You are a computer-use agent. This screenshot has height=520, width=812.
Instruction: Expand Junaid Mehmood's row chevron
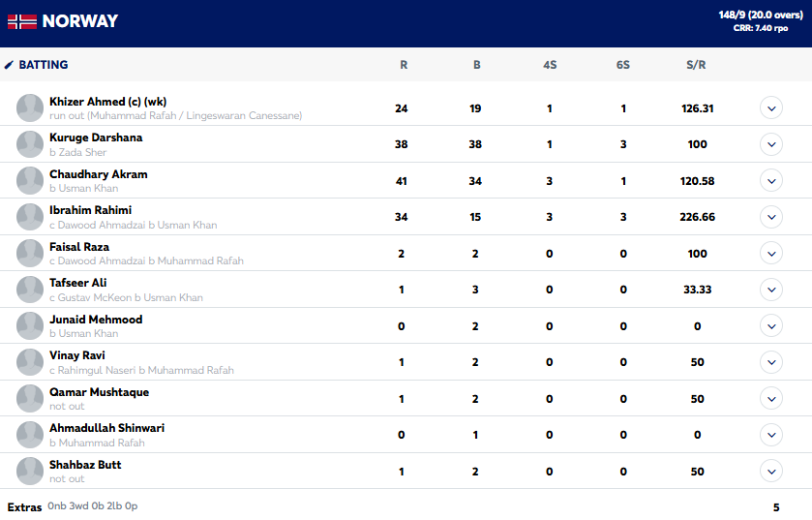771,326
